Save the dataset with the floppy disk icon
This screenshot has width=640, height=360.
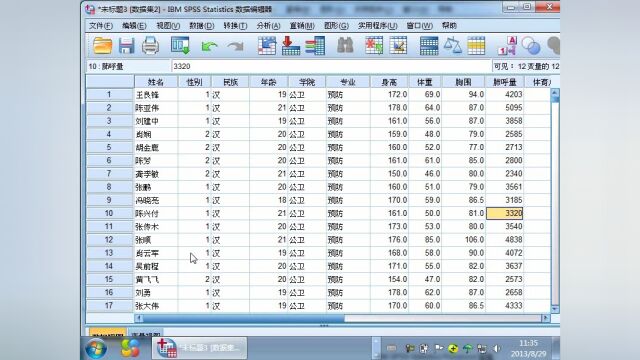tap(127, 45)
